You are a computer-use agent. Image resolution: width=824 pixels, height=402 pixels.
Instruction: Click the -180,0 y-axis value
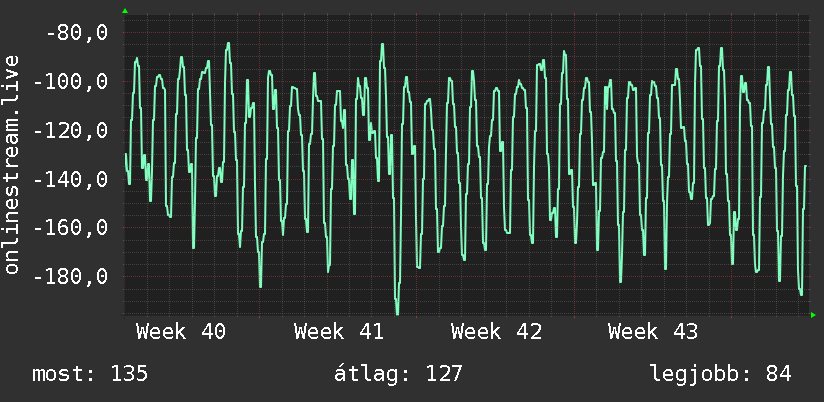click(x=70, y=277)
